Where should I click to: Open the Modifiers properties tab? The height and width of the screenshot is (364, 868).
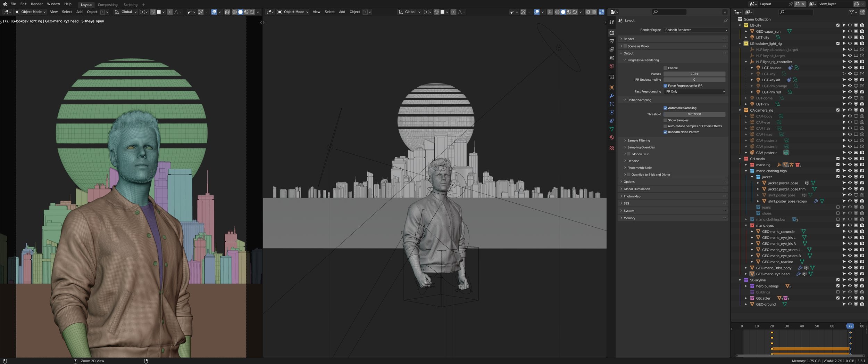coord(611,96)
